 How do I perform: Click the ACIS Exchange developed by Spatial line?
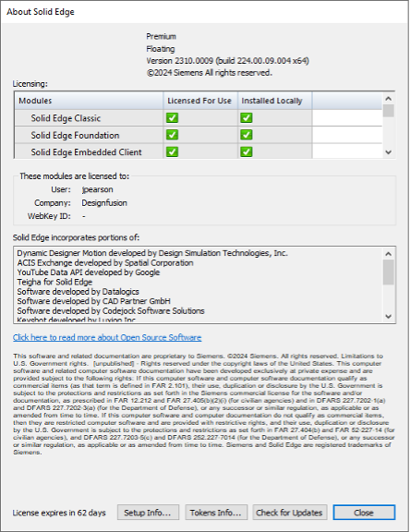pyautogui.click(x=105, y=262)
